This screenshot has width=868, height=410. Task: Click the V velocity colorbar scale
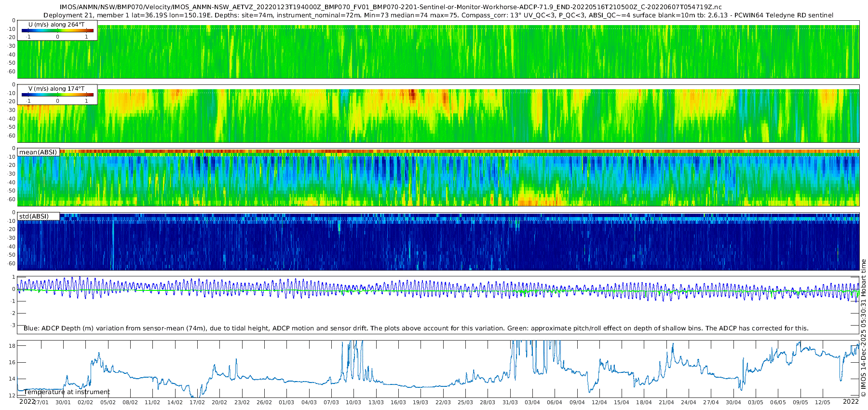pyautogui.click(x=57, y=95)
